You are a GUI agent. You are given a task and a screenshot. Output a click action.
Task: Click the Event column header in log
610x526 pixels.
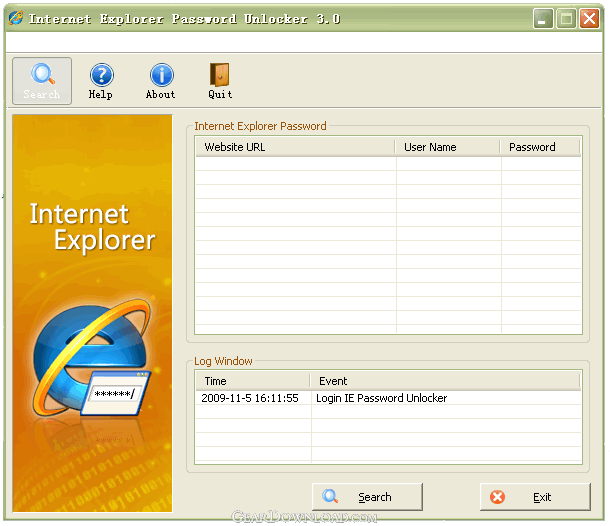click(x=445, y=381)
